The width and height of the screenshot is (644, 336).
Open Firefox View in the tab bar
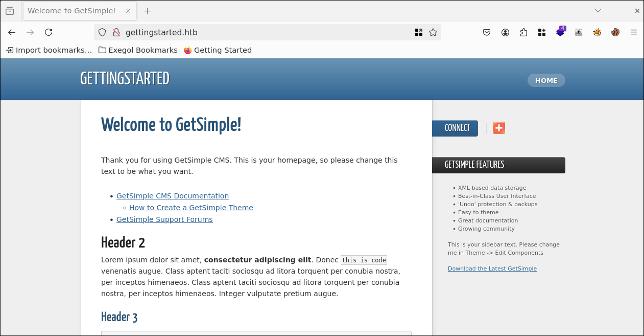pos(10,10)
